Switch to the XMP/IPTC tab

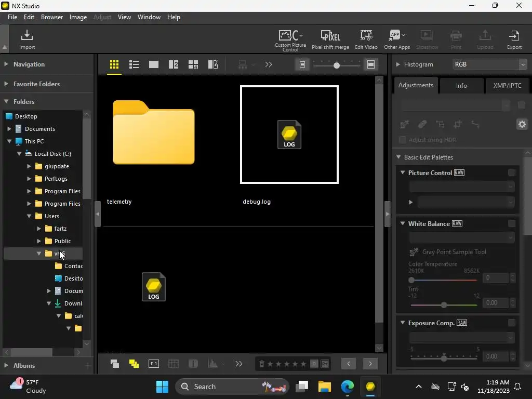(x=507, y=86)
